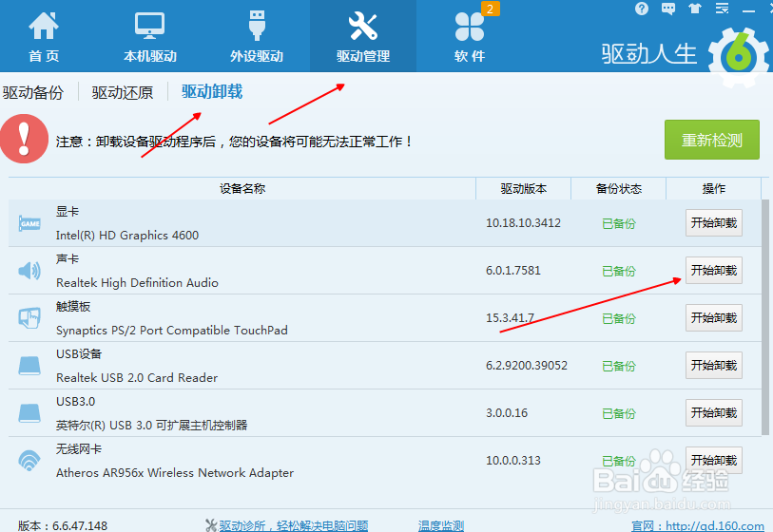
Task: Click the green 重新检测 button
Action: (712, 140)
